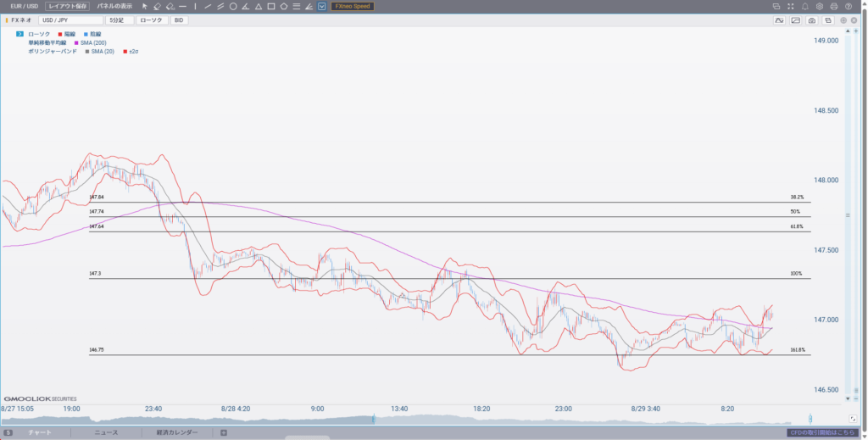Select the circle drawing tool

[x=233, y=7]
